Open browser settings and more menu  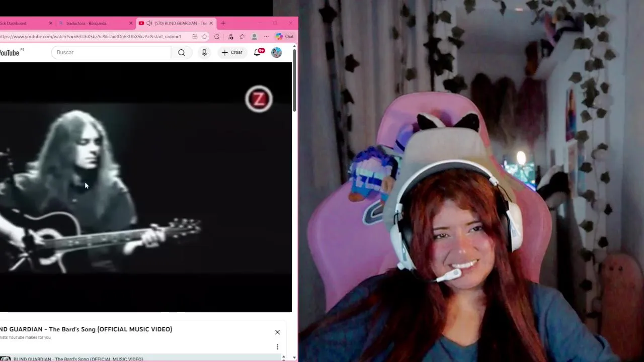point(266,37)
